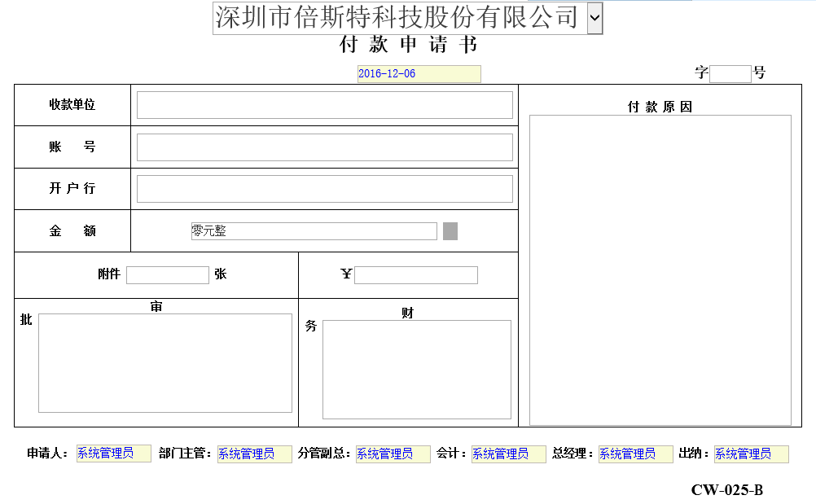Click the gray square beside the amount field

[x=450, y=231]
